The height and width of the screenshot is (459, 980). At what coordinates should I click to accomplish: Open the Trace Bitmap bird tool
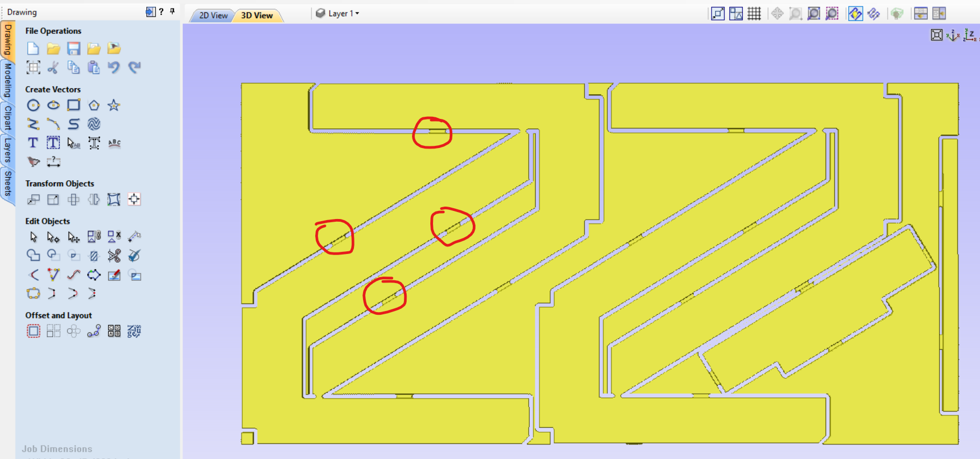click(x=33, y=161)
